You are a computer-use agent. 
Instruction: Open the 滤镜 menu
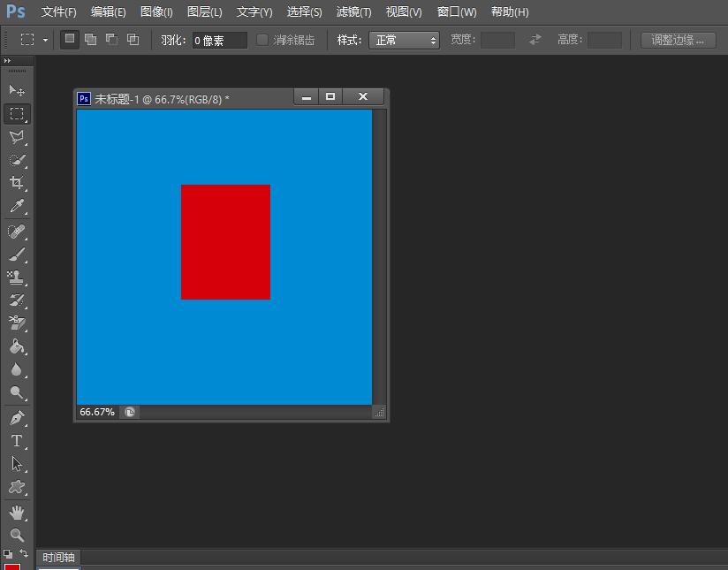[353, 12]
